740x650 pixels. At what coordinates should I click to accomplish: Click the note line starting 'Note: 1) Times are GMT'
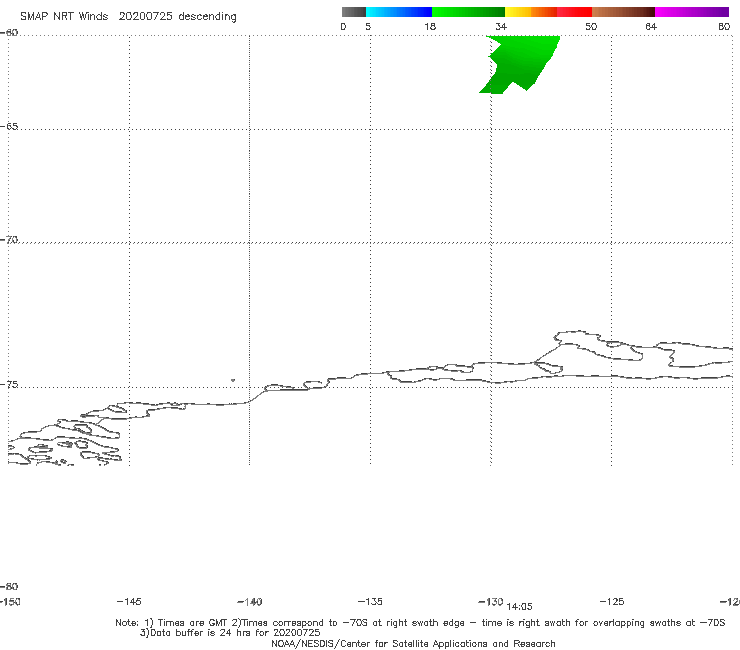click(x=420, y=623)
